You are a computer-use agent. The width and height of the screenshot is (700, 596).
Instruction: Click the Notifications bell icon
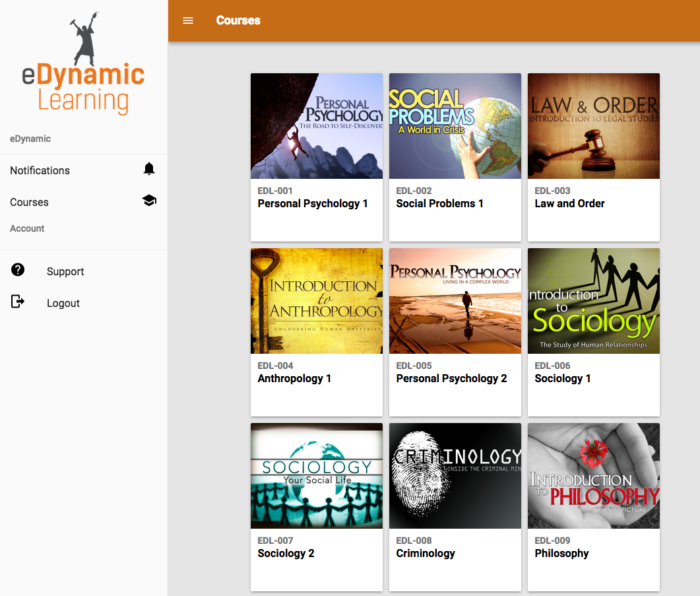[149, 169]
